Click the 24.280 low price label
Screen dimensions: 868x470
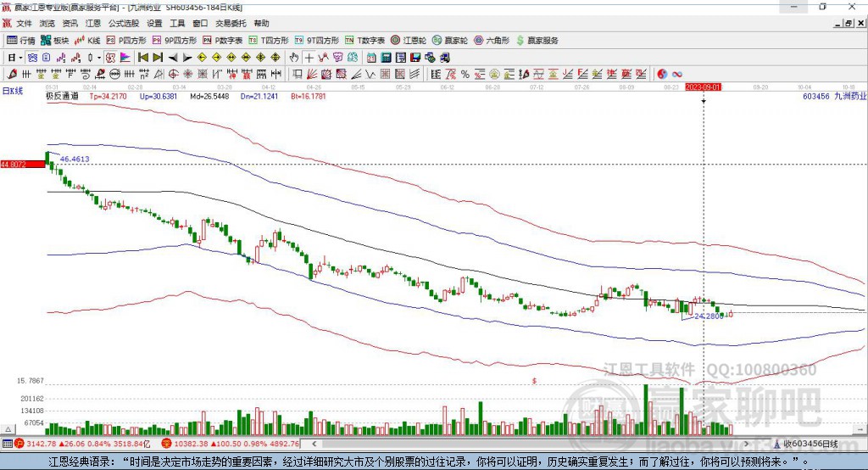(x=709, y=316)
